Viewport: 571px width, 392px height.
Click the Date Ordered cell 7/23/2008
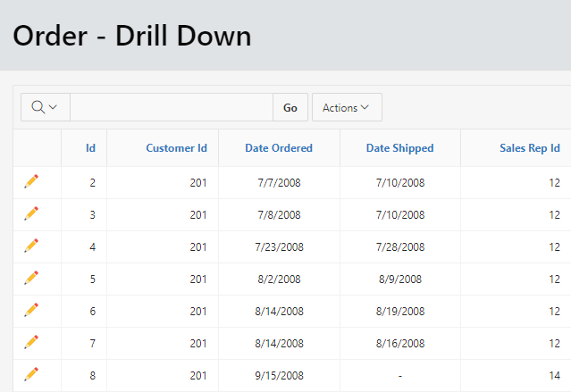click(279, 246)
